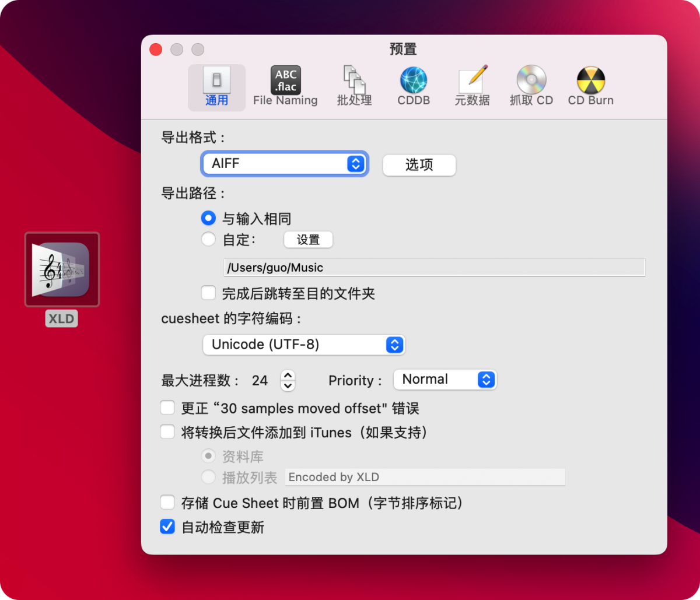Click the 选项 format options button

(419, 165)
